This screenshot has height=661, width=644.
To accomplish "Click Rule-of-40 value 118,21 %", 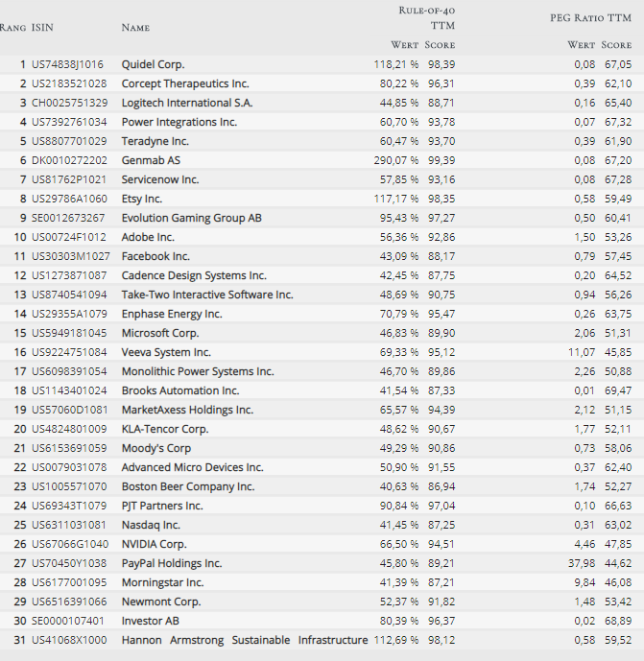I will point(396,64).
